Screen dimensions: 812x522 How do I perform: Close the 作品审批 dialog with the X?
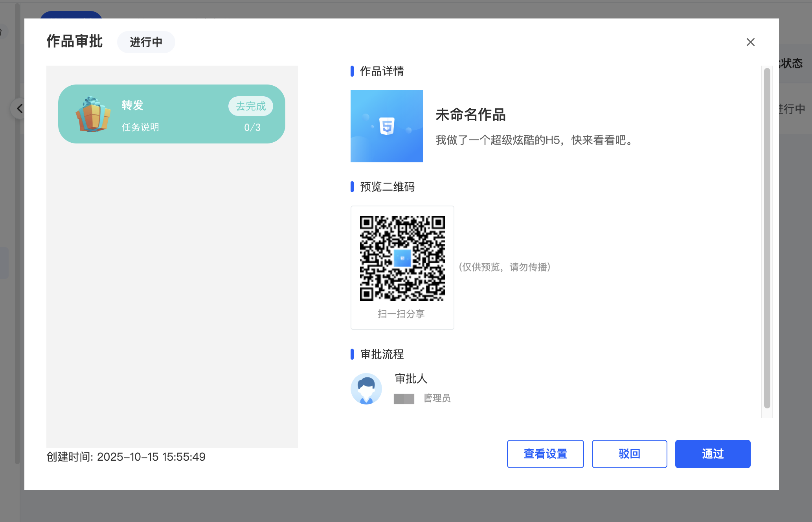point(750,42)
